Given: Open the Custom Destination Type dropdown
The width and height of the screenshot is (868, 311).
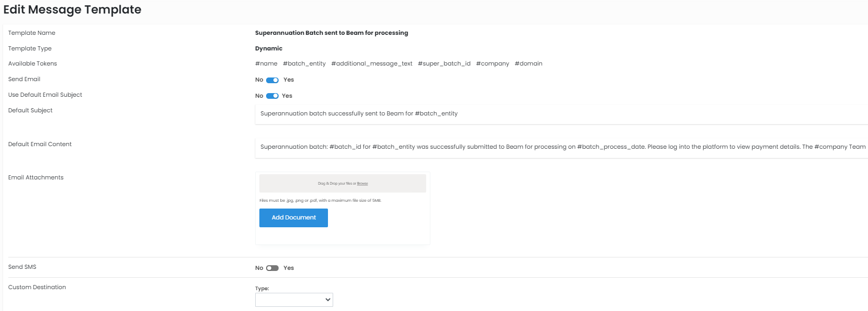Looking at the screenshot, I should pyautogui.click(x=294, y=300).
